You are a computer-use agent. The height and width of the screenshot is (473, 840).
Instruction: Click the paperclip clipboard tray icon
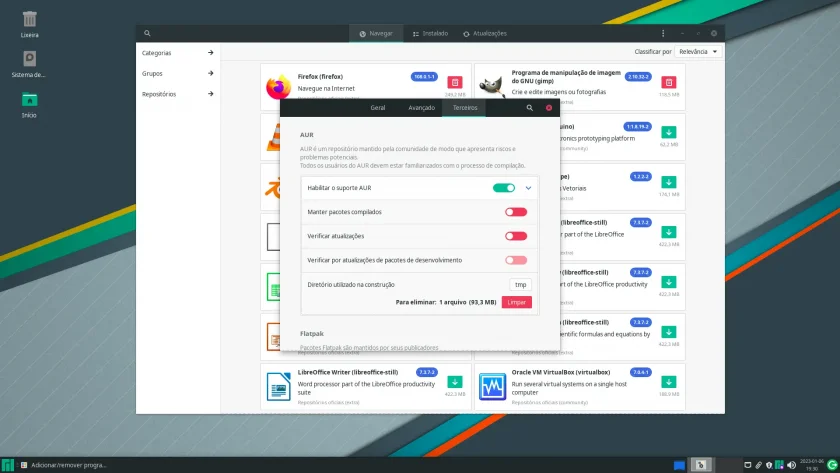[x=758, y=465]
